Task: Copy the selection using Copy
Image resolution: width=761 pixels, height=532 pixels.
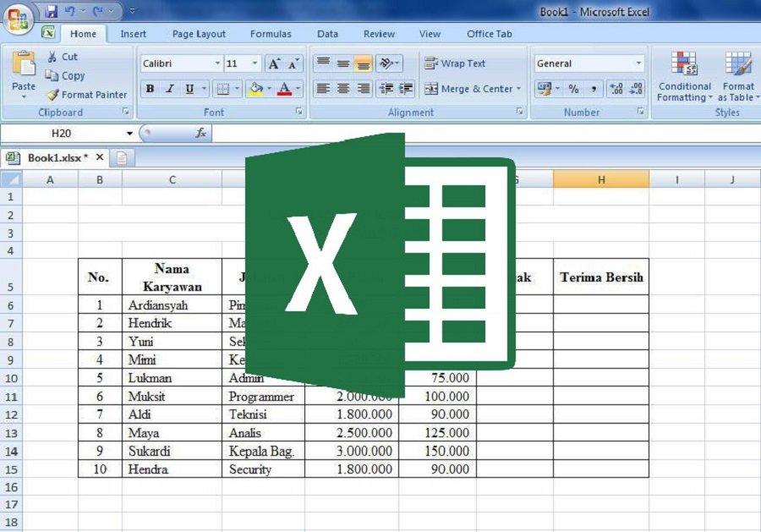Action: pos(65,76)
